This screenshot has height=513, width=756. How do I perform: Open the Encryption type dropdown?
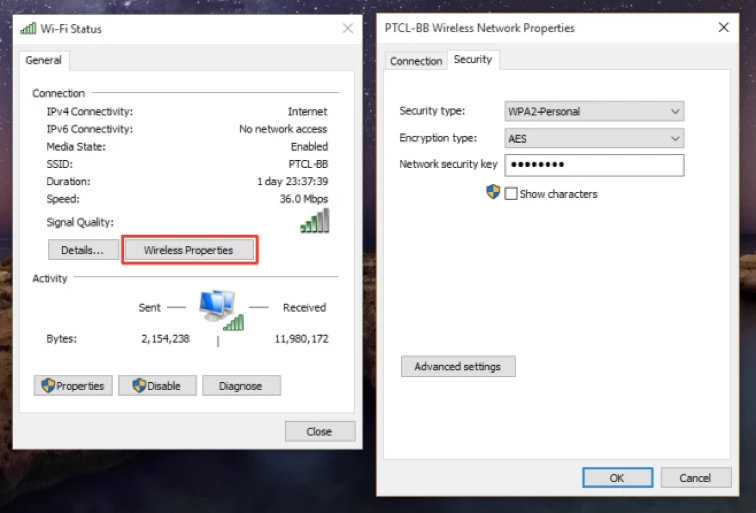pos(594,138)
